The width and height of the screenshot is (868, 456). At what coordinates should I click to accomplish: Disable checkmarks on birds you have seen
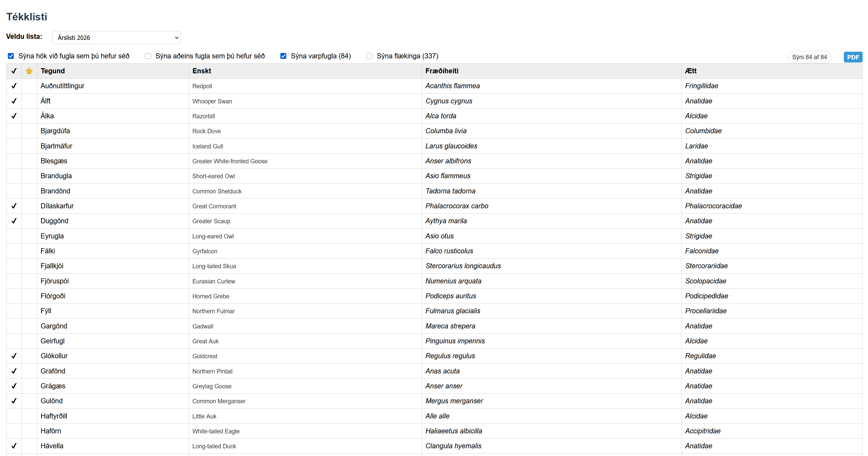pyautogui.click(x=11, y=56)
